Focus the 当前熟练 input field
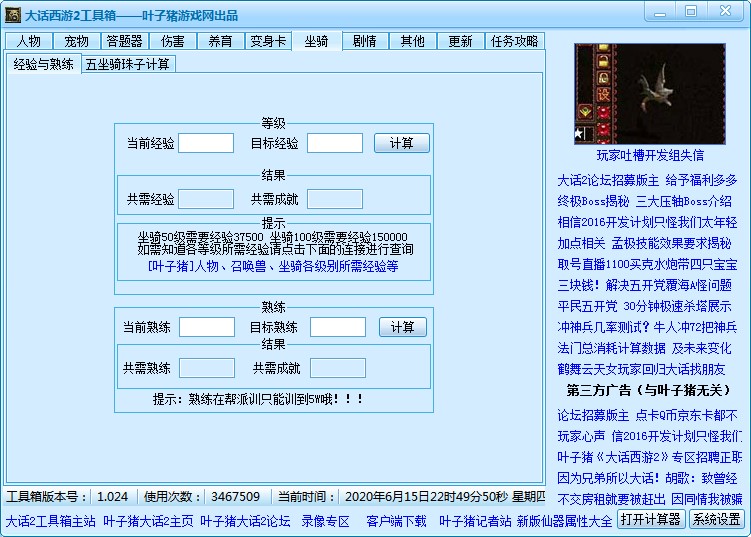Viewport: 751px width, 537px height. coord(207,327)
